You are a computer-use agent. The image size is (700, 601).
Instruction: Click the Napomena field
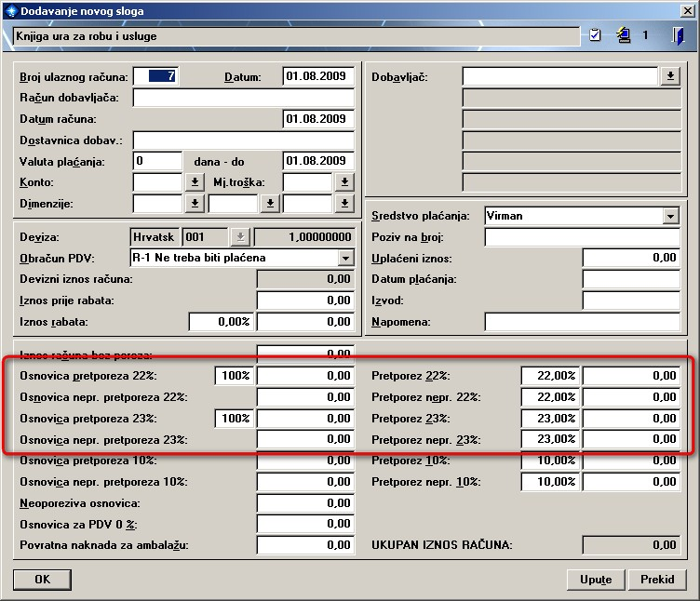pyautogui.click(x=582, y=322)
